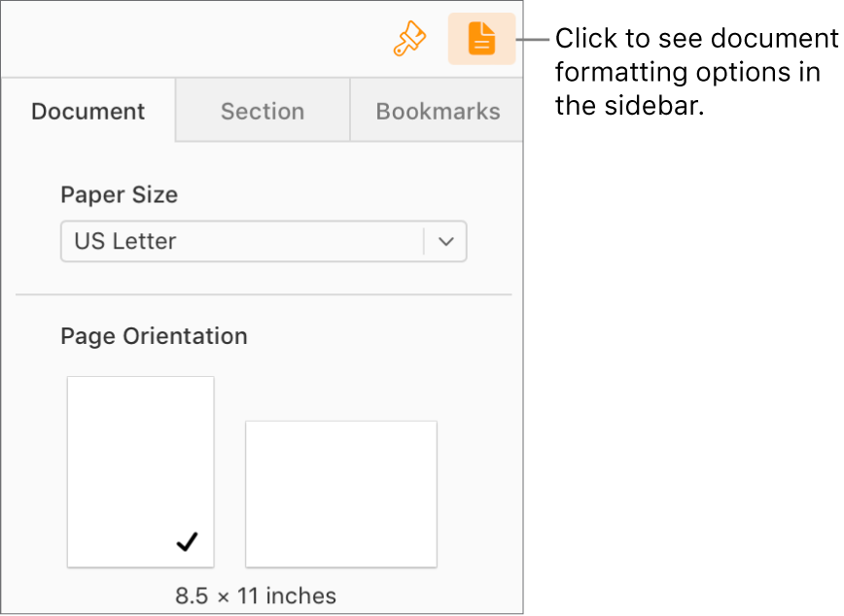The width and height of the screenshot is (844, 616).
Task: Select landscape page orientation
Action: (340, 494)
